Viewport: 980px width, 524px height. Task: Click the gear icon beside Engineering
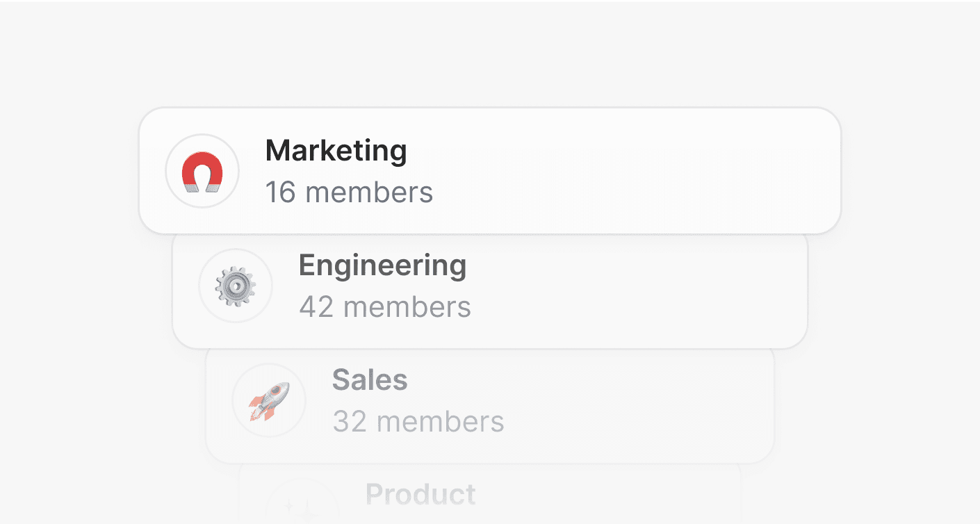click(x=236, y=286)
